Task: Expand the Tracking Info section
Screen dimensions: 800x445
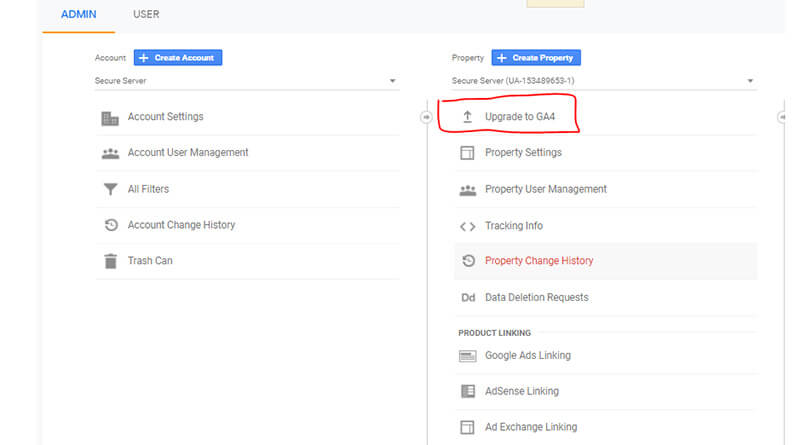Action: (x=605, y=226)
